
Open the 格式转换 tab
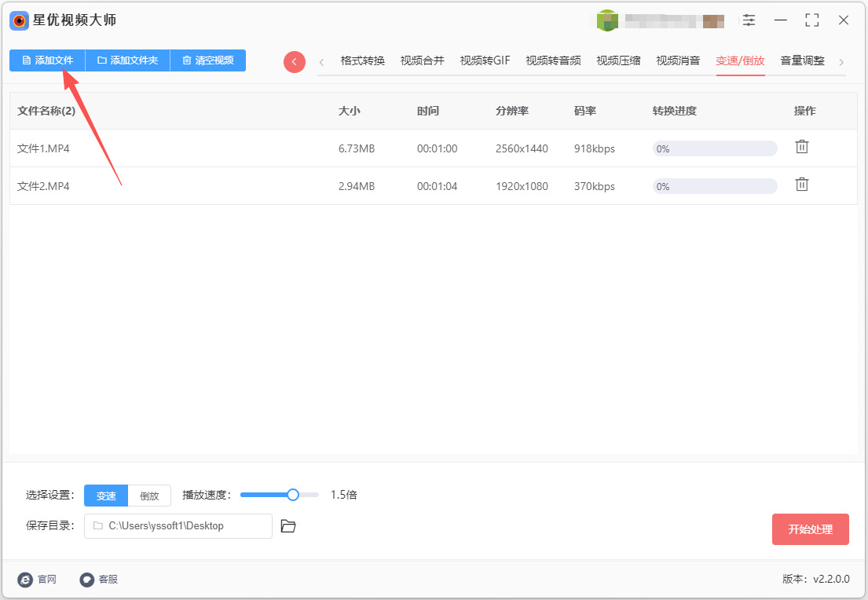[363, 61]
